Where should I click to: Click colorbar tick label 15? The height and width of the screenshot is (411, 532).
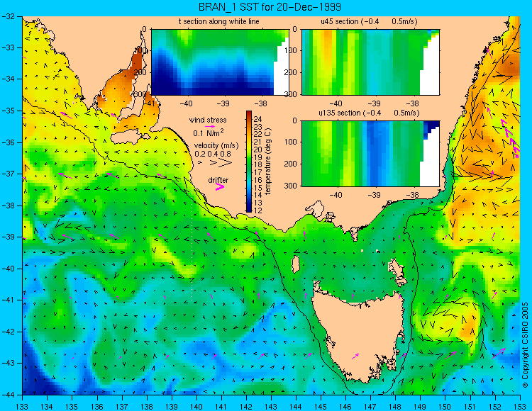258,187
